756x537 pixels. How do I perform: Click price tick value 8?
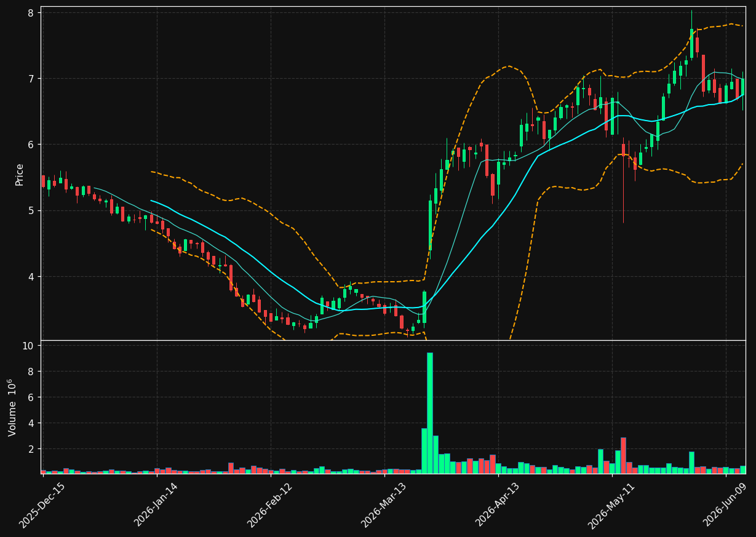click(32, 13)
